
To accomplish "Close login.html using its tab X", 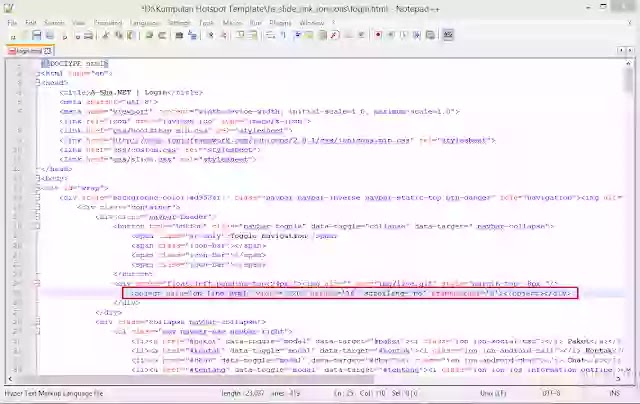I will [48, 51].
